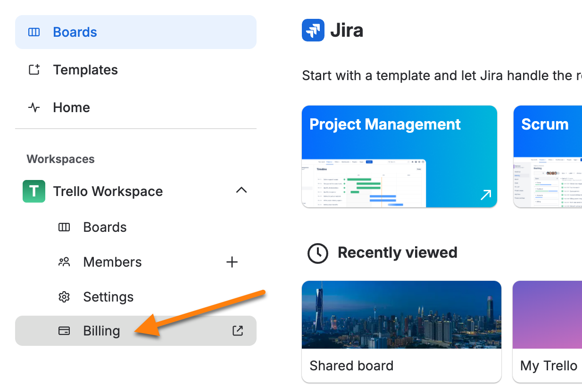Click the Jira logo icon
582x392 pixels.
313,30
